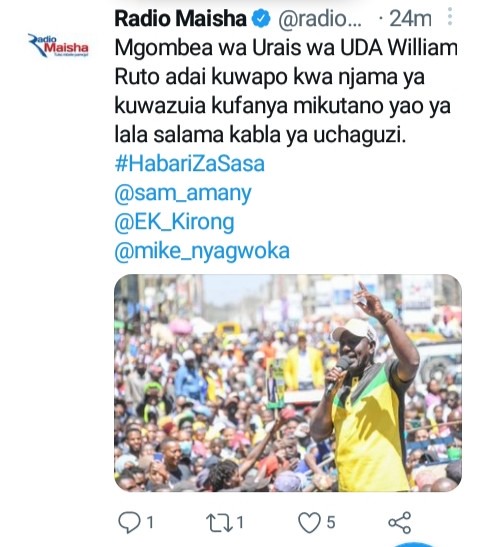
Task: Open the share icon
Action: click(400, 523)
